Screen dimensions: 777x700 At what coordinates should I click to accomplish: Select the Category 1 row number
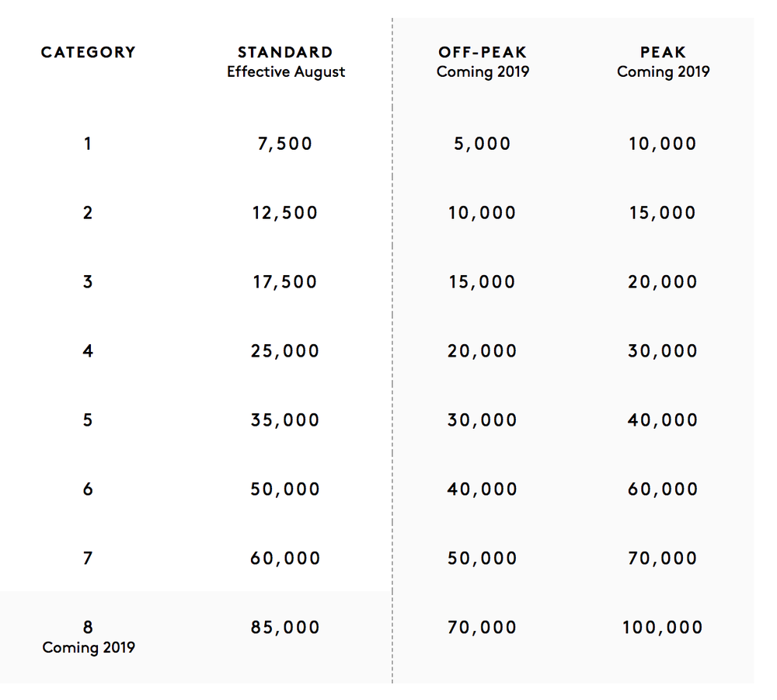pyautogui.click(x=88, y=144)
